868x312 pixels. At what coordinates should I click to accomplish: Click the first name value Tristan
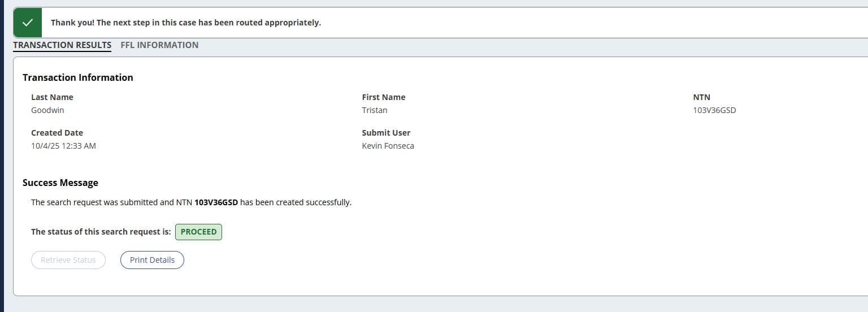[x=375, y=110]
